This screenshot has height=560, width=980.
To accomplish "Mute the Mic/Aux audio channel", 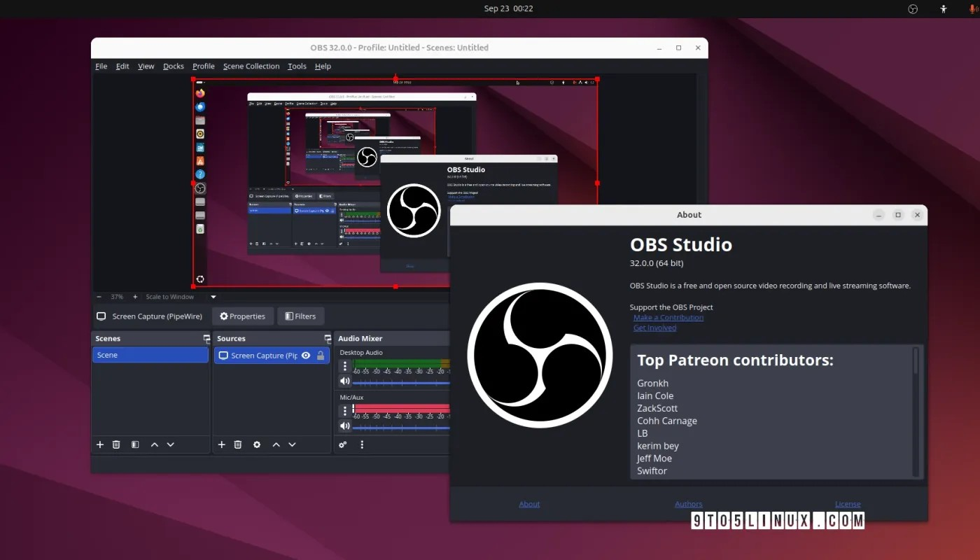I will point(345,426).
